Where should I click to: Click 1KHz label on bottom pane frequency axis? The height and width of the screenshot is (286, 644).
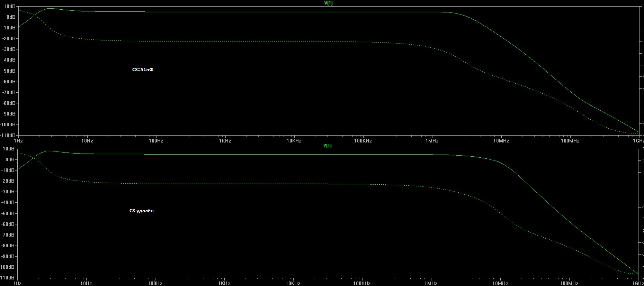(x=224, y=283)
